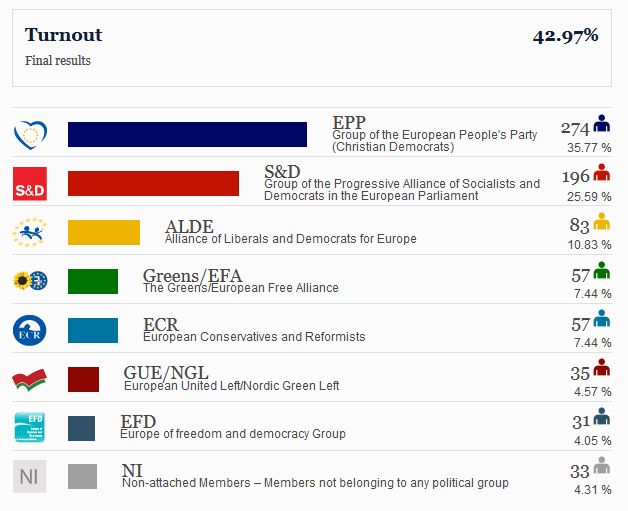Select the EFD teal logo
The image size is (628, 511).
30,427
